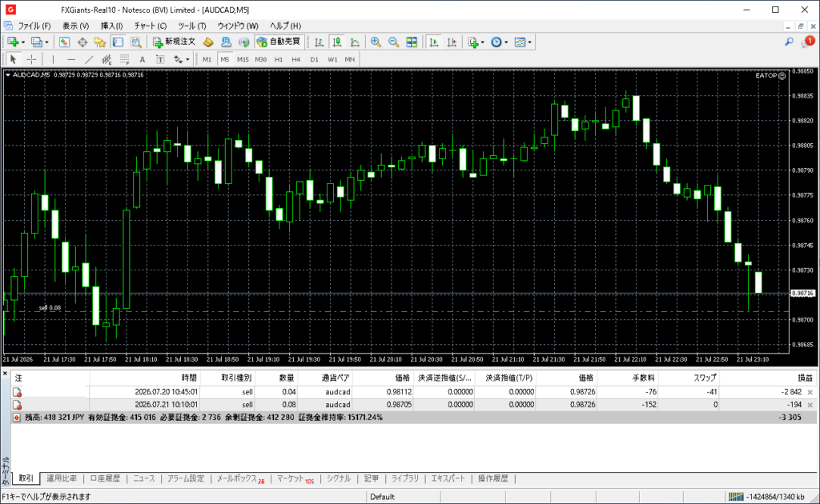Image resolution: width=820 pixels, height=504 pixels.
Task: Toggle Chart Shift
Action: point(452,42)
